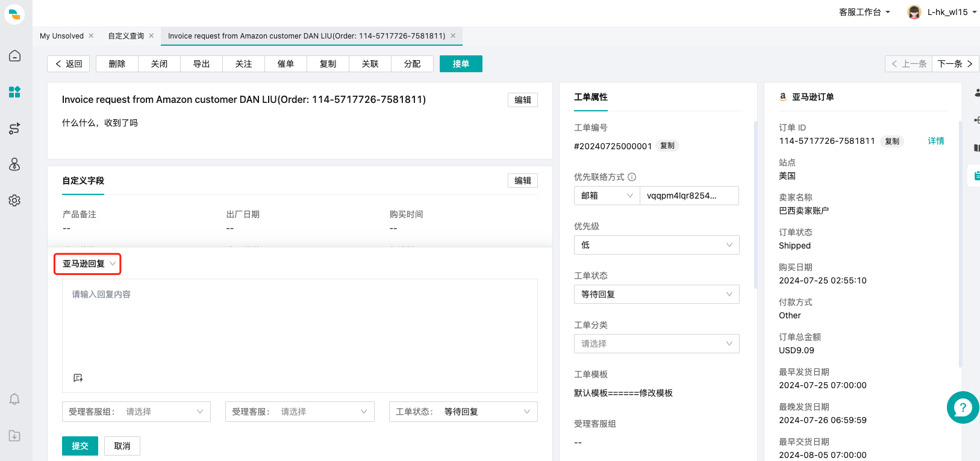Viewport: 980px width, 461px height.
Task: Open the 优先级 dropdown showing 低
Action: (x=657, y=245)
